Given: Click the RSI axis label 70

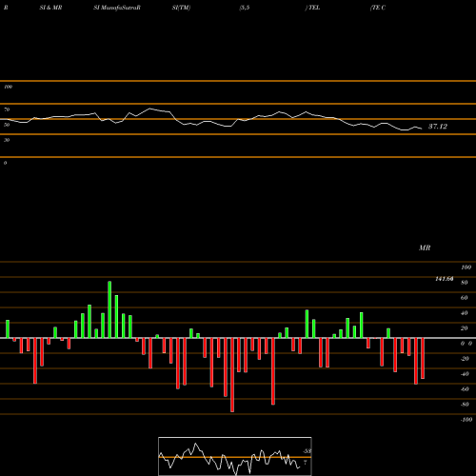Looking at the screenshot, I should [x=7, y=109].
